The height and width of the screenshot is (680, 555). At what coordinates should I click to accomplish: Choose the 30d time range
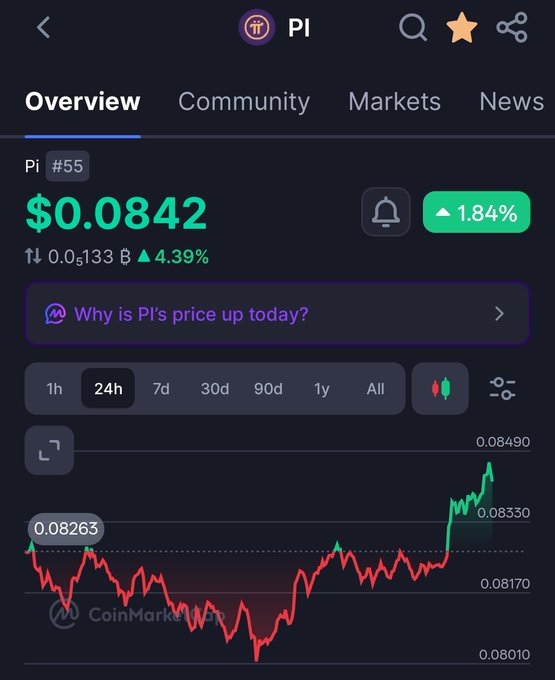[215, 389]
